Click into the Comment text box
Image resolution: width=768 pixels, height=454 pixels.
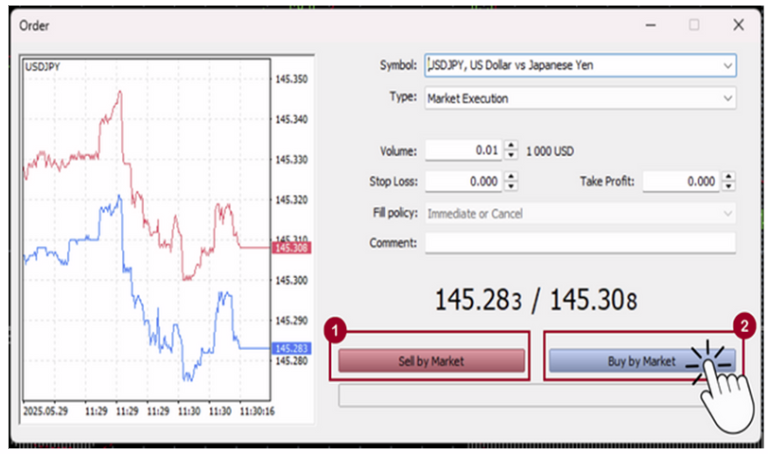click(x=579, y=243)
